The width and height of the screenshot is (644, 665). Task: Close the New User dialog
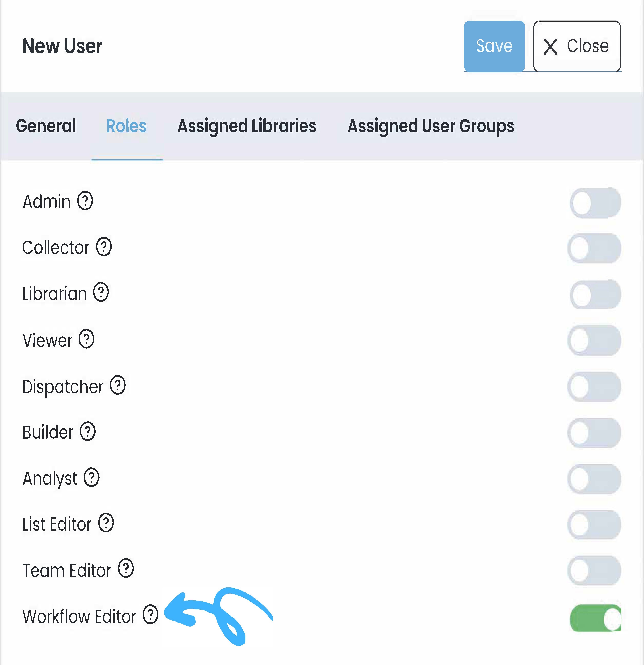point(577,46)
